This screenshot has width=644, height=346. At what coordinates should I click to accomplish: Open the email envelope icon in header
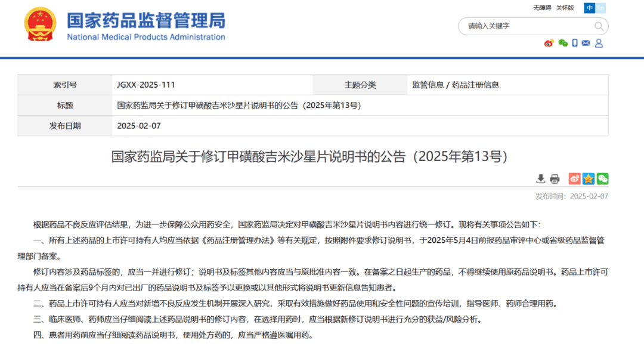tap(586, 43)
